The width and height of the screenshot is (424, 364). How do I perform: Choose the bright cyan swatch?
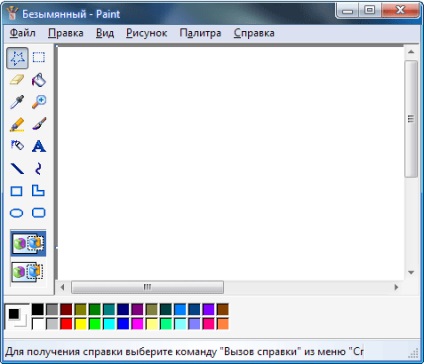click(109, 324)
